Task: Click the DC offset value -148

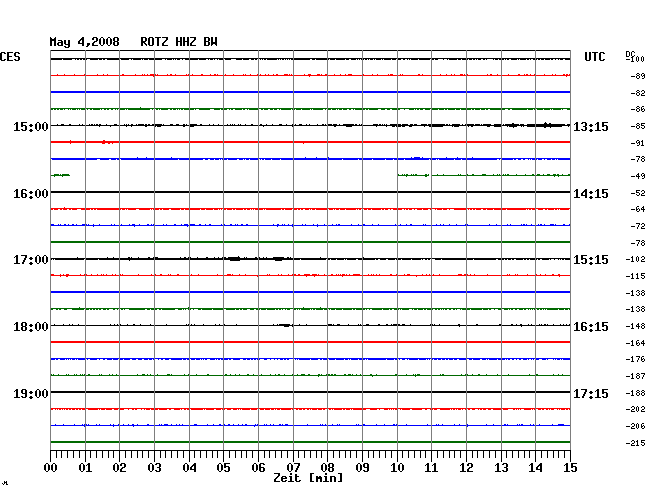Action: 635,327
